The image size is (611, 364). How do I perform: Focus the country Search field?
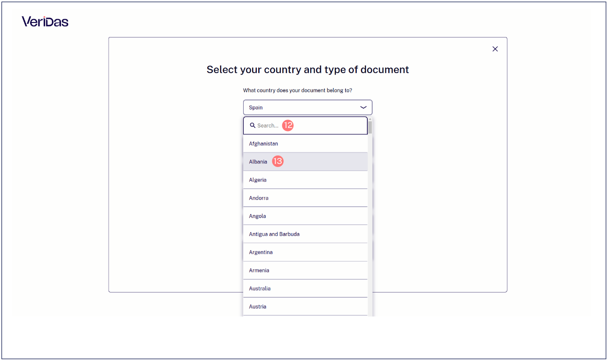pos(305,125)
